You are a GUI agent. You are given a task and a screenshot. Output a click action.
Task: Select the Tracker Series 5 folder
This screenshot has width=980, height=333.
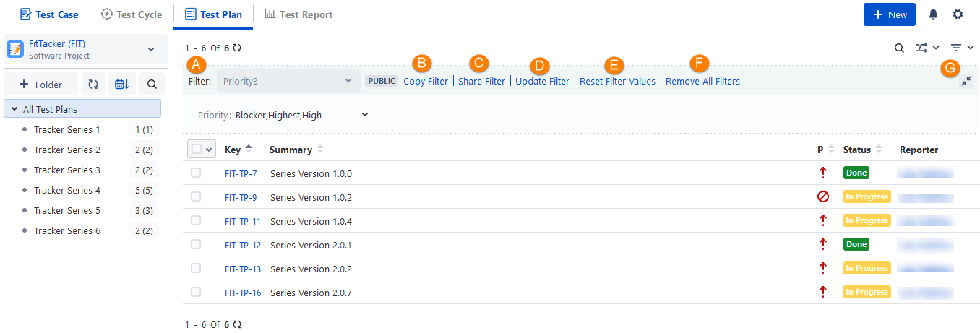coord(67,211)
